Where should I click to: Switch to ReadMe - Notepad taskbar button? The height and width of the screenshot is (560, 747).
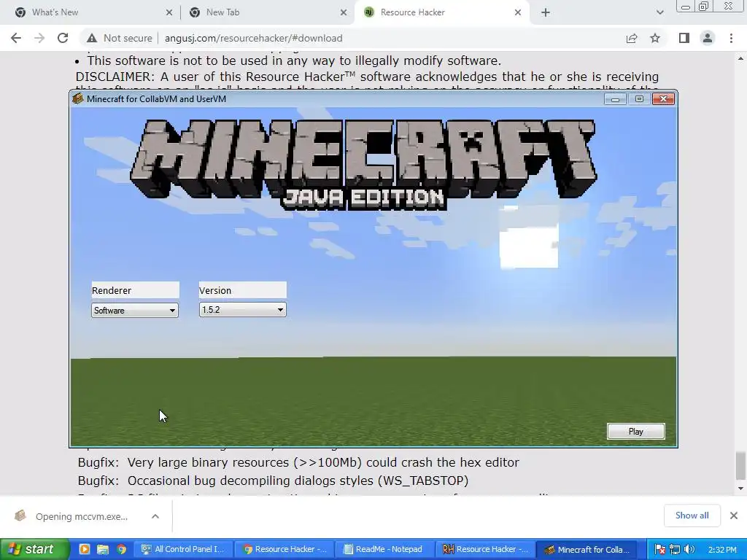coord(386,549)
